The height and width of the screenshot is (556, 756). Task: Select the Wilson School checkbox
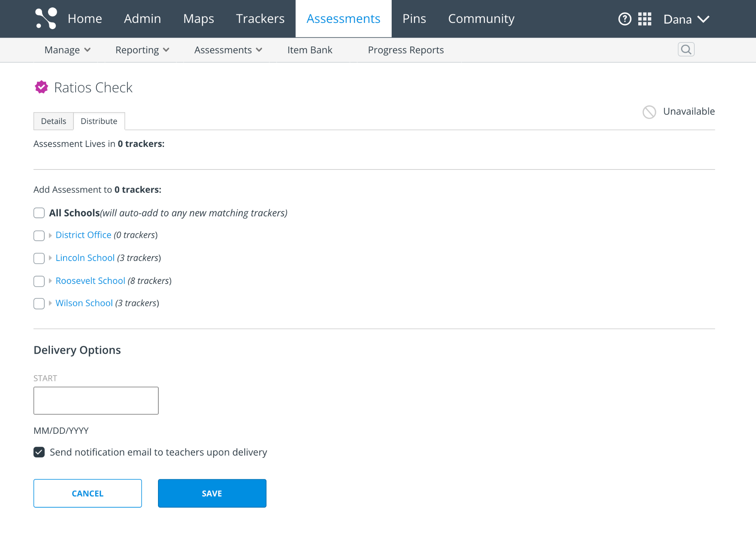(x=39, y=303)
